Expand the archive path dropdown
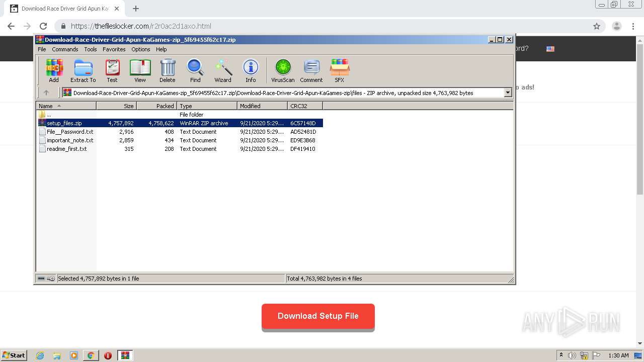 pyautogui.click(x=508, y=93)
